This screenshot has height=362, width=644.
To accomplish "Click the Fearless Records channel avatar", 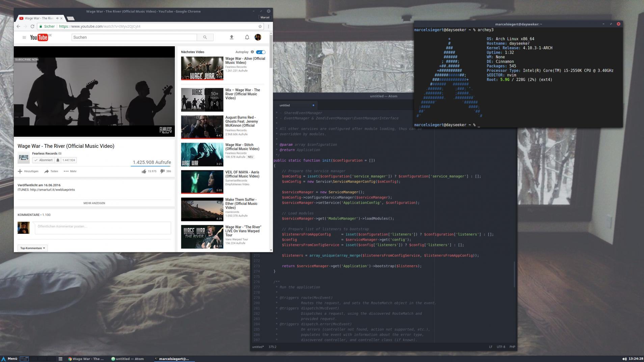I will click(x=24, y=157).
